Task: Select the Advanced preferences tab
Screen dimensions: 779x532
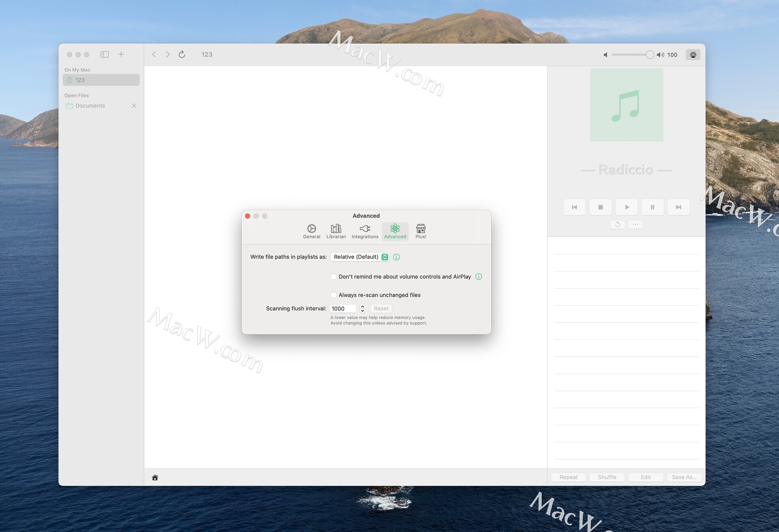Action: pyautogui.click(x=395, y=231)
